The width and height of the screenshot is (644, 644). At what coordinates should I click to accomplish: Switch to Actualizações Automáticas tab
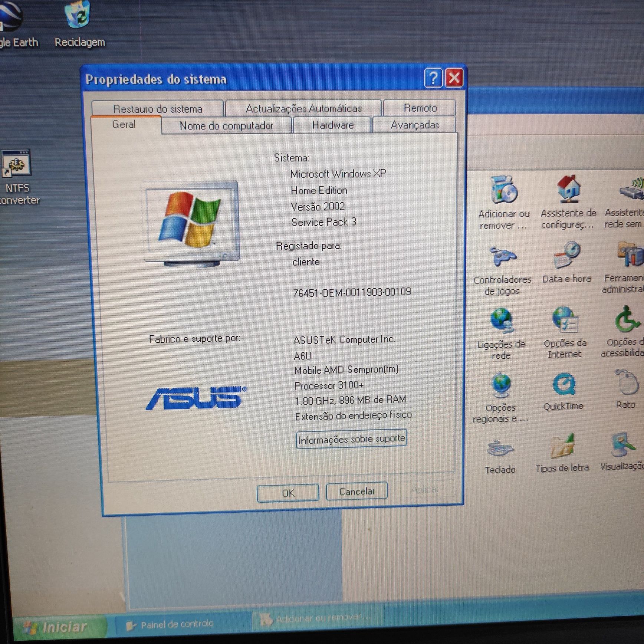pyautogui.click(x=303, y=108)
